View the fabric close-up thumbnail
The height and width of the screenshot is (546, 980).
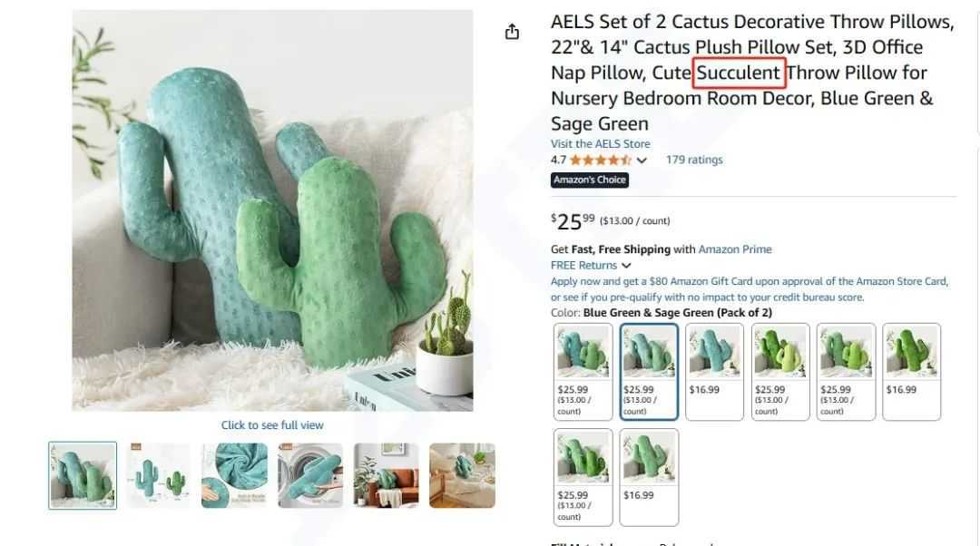234,475
